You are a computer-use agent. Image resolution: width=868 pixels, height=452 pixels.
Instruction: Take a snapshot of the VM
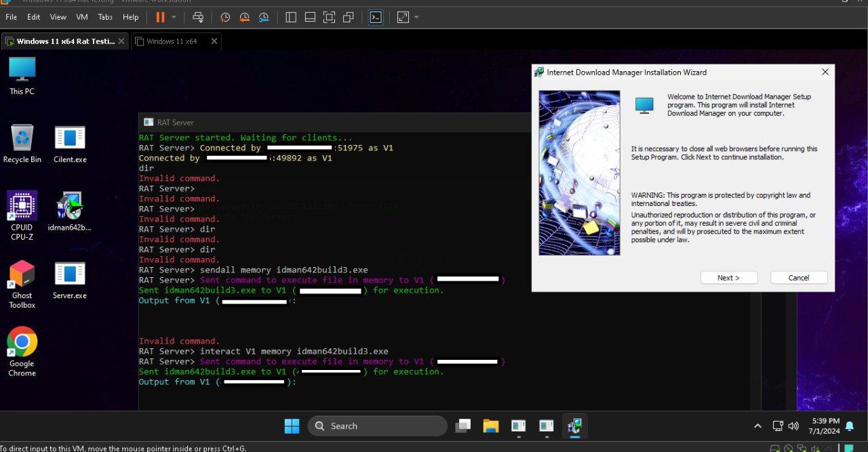pyautogui.click(x=225, y=17)
